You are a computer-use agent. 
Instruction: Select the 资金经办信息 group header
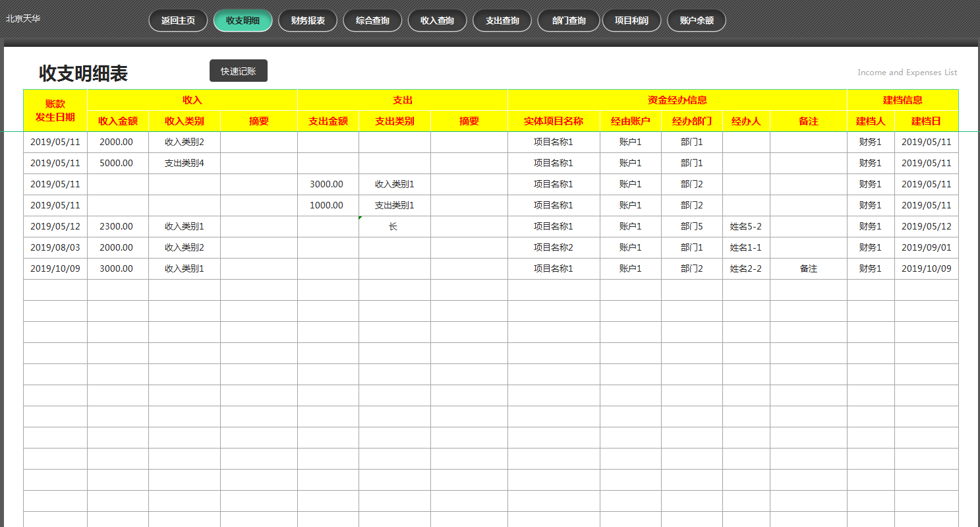tap(677, 100)
